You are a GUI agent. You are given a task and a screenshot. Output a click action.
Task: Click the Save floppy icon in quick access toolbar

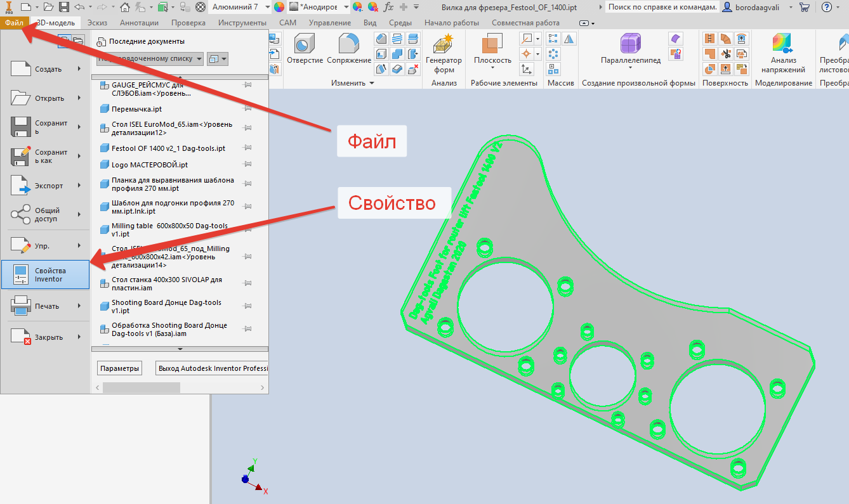pyautogui.click(x=63, y=7)
